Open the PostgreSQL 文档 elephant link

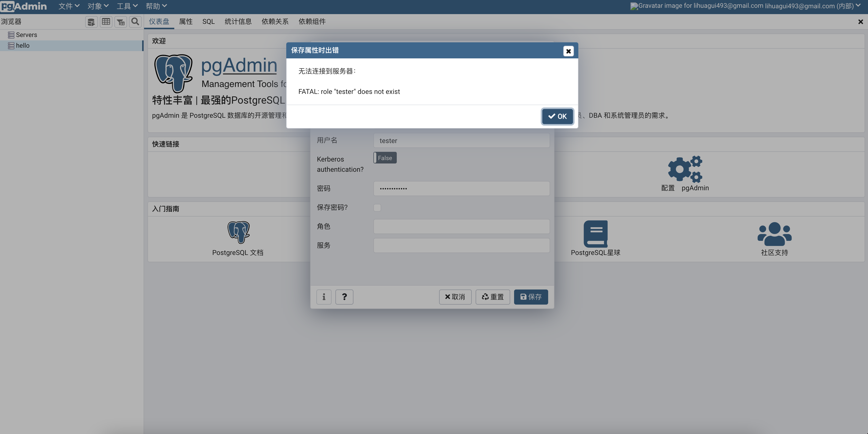coord(238,232)
